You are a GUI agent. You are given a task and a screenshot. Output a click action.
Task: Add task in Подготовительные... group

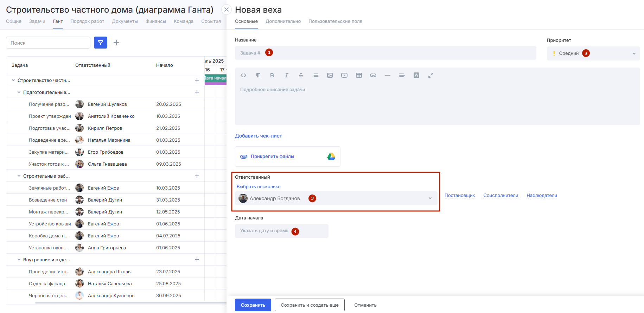tap(197, 92)
